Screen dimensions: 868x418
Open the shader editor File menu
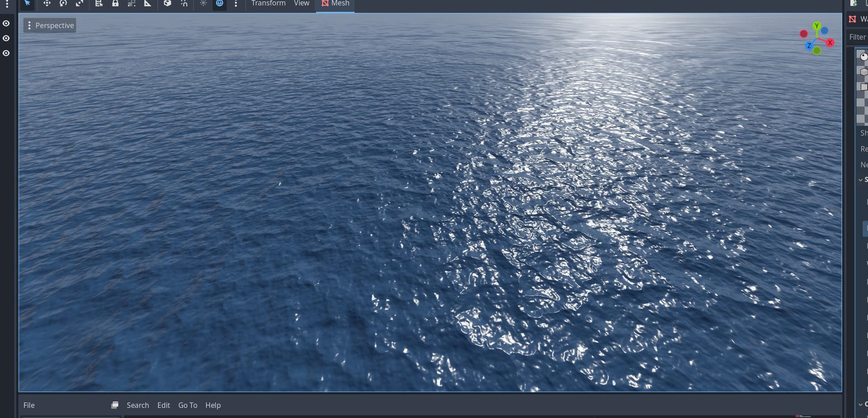[x=28, y=405]
